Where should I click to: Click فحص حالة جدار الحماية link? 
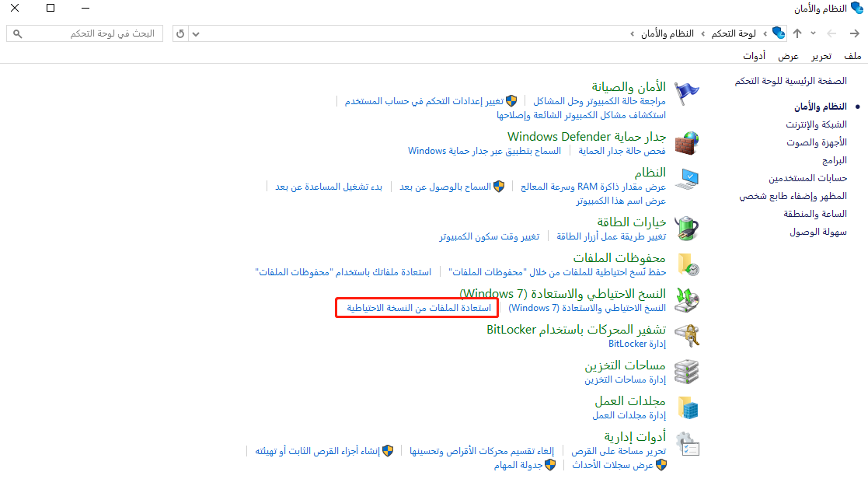[622, 151]
